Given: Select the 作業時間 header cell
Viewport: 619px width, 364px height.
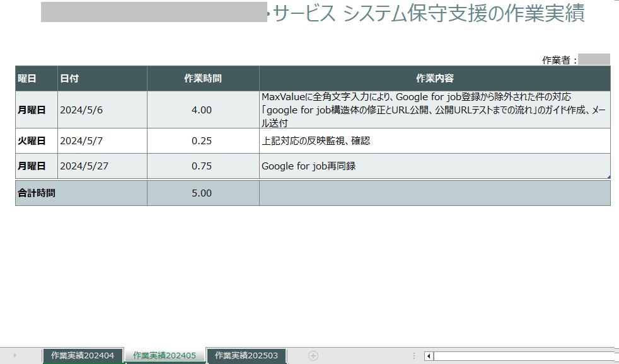Looking at the screenshot, I should pyautogui.click(x=203, y=79).
